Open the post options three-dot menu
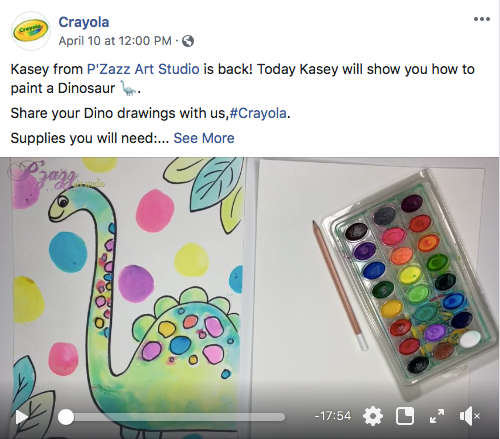 (482, 19)
